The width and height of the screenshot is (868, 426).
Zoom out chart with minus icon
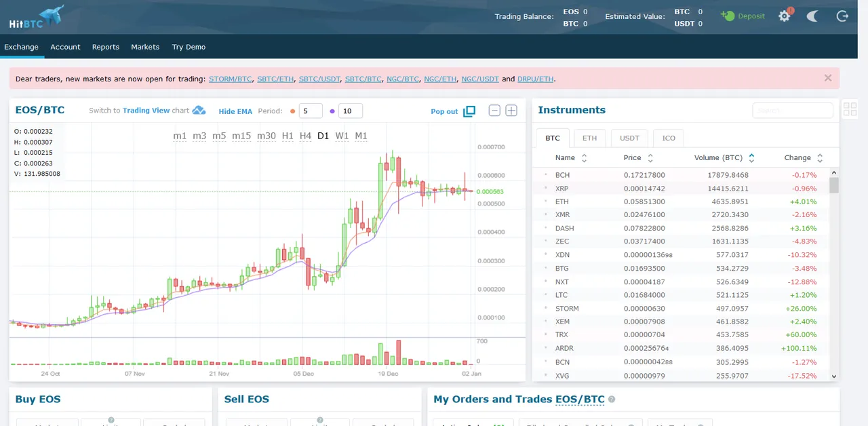494,111
